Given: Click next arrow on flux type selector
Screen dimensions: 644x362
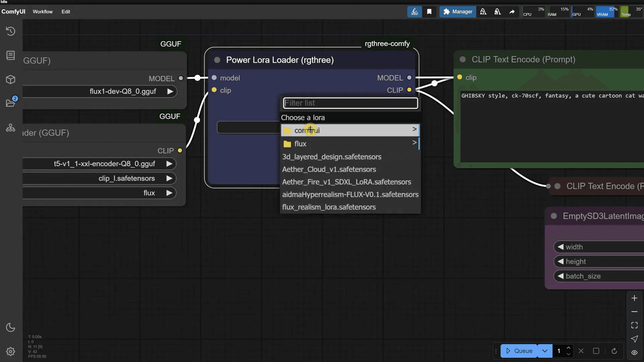Looking at the screenshot, I should [x=169, y=193].
